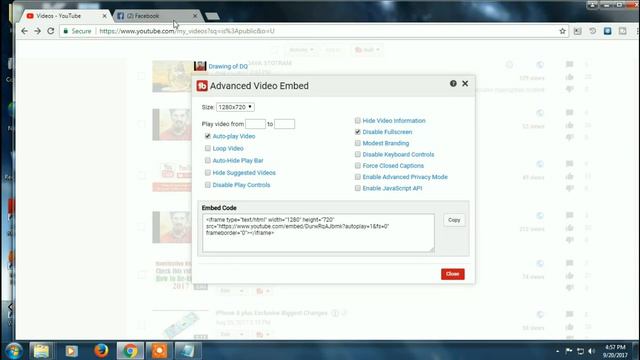This screenshot has width=640, height=360.
Task: Check Force Closed Captions option
Action: pos(358,166)
